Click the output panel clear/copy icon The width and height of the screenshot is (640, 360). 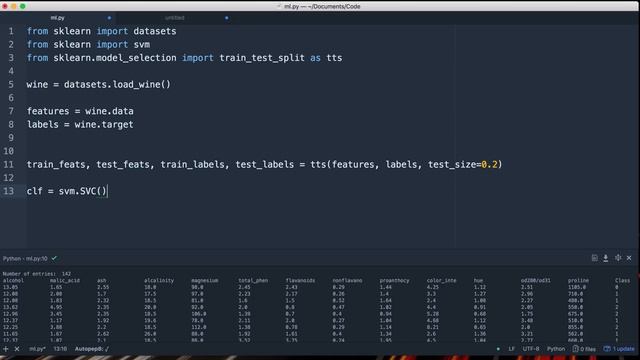pos(594,258)
